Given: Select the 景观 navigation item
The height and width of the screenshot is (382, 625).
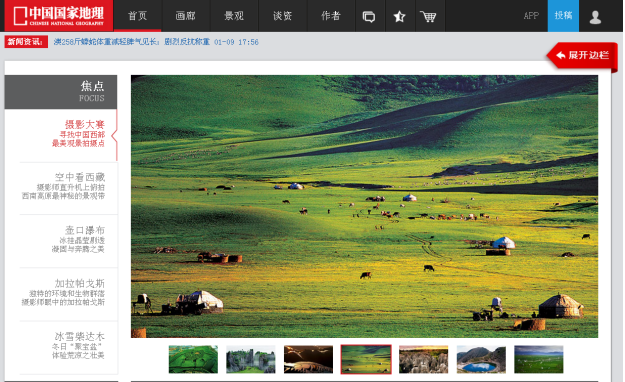Looking at the screenshot, I should tap(234, 16).
